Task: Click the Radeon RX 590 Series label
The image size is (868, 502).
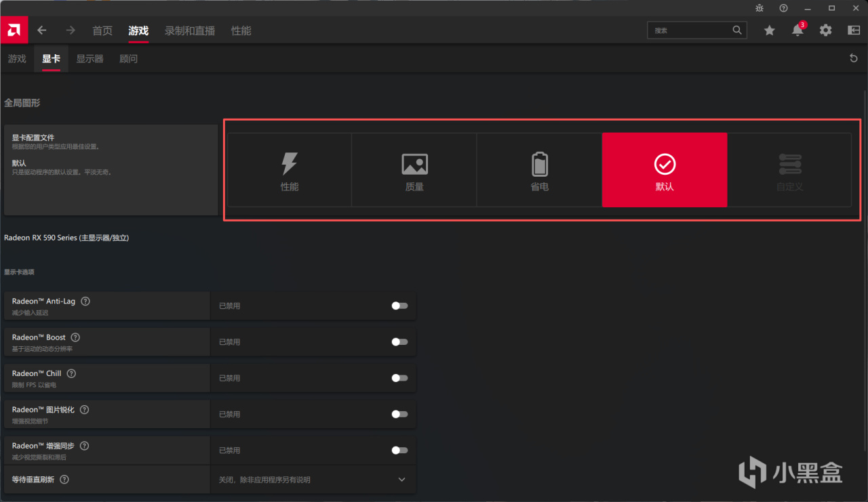Action: pos(66,238)
